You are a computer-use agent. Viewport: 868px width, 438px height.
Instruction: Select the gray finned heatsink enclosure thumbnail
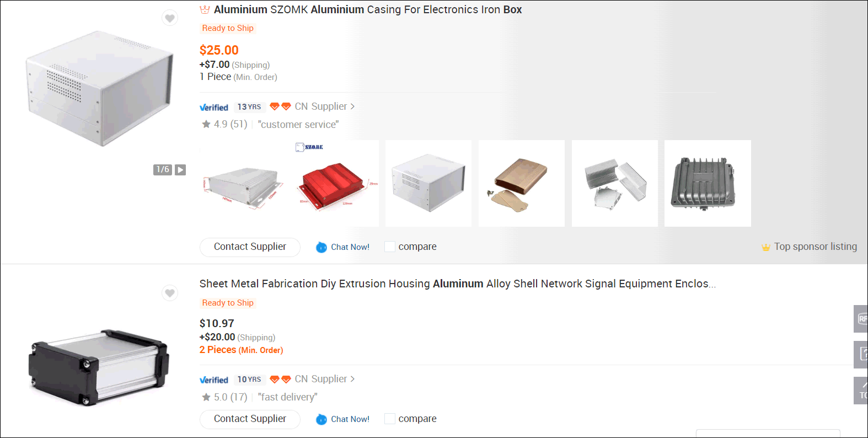708,184
